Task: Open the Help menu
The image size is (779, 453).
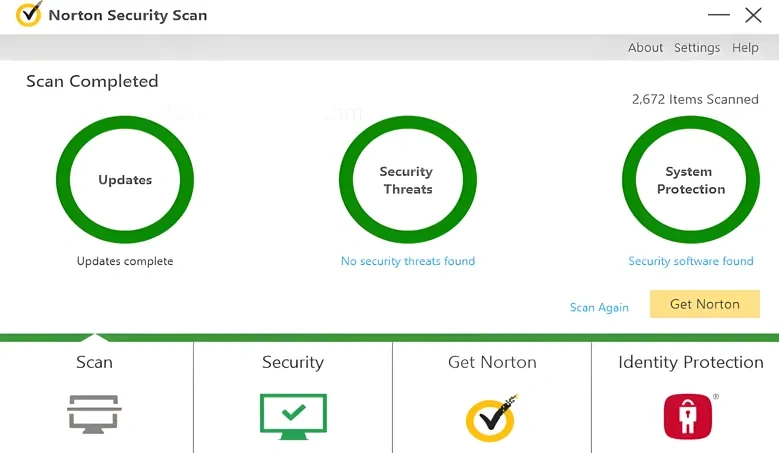Action: coord(745,48)
